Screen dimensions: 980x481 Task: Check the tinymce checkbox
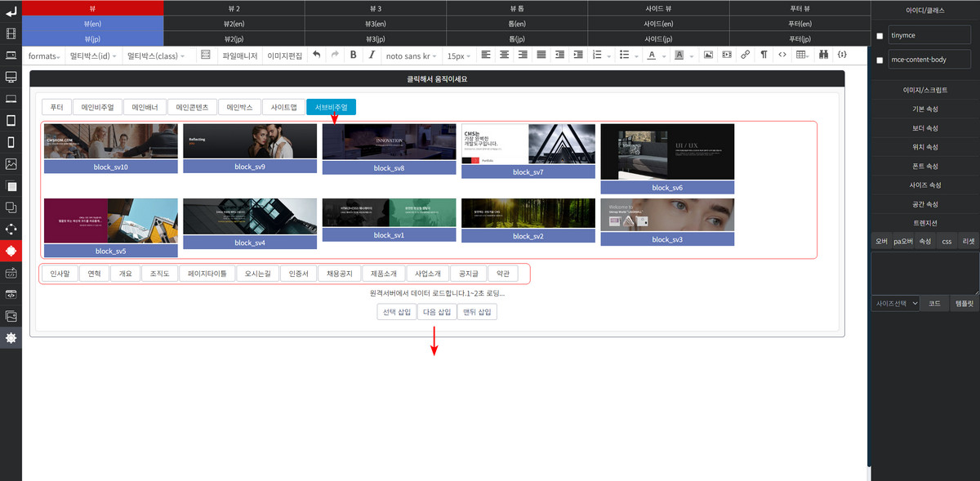click(879, 37)
